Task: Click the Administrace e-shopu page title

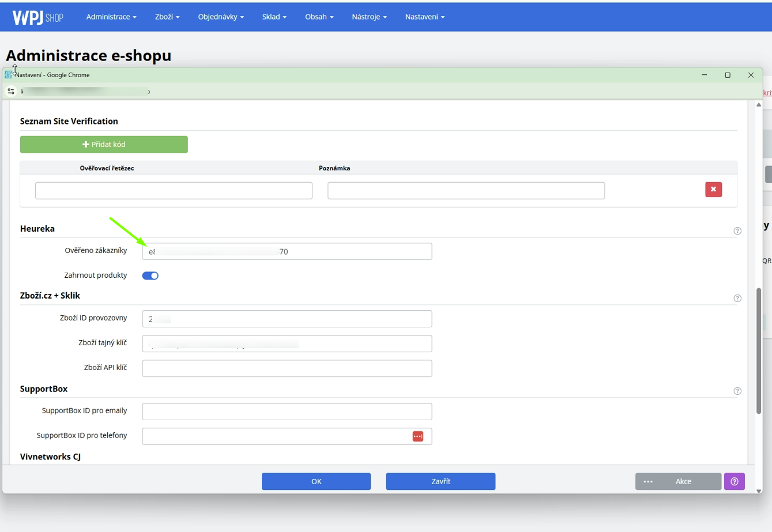Action: (x=89, y=55)
